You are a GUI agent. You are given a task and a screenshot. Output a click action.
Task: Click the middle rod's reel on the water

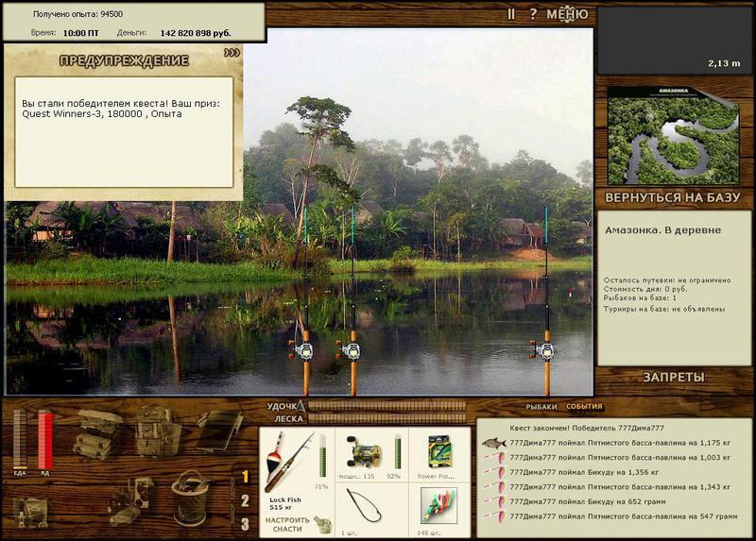tap(350, 350)
